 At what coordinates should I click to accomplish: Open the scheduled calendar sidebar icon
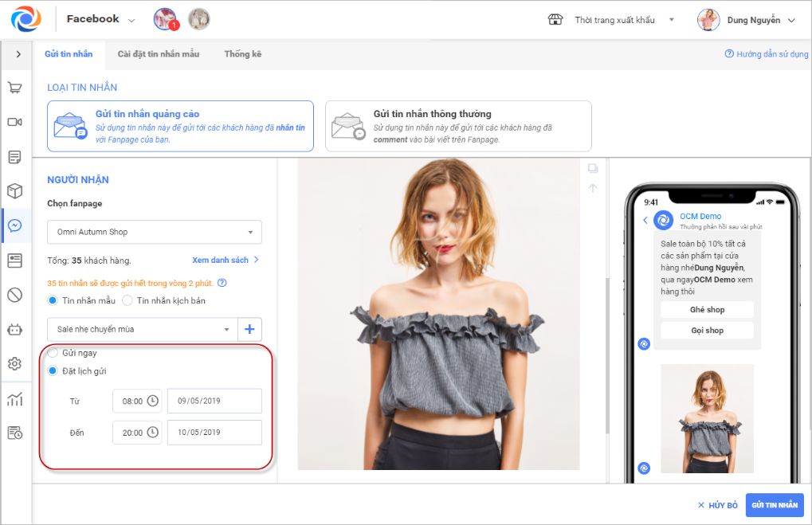coord(15,433)
